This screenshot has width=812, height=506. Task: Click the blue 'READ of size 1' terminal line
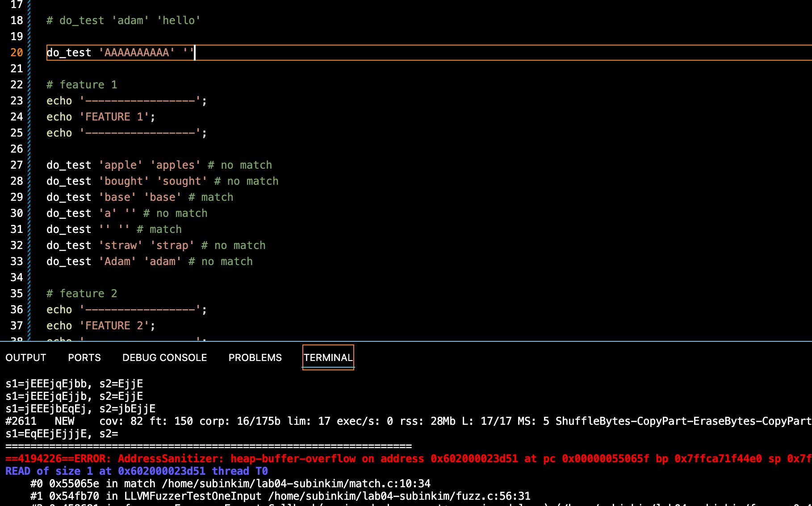pyautogui.click(x=136, y=471)
